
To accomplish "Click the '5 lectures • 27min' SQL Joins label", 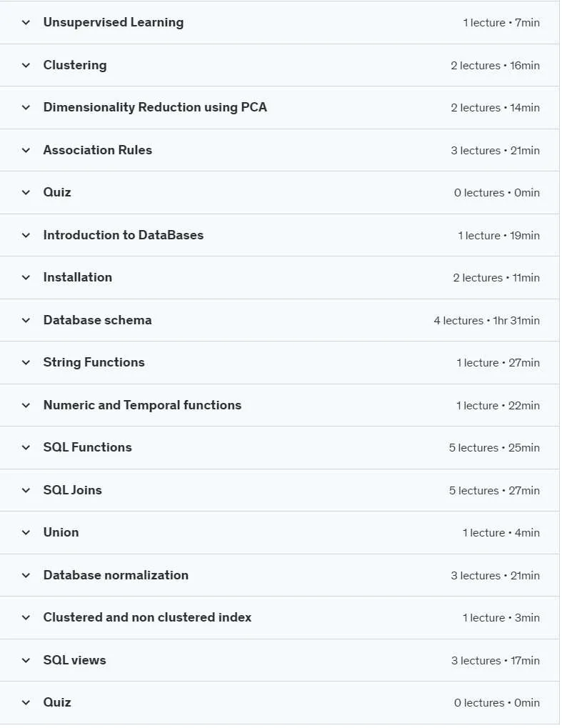I will point(494,490).
